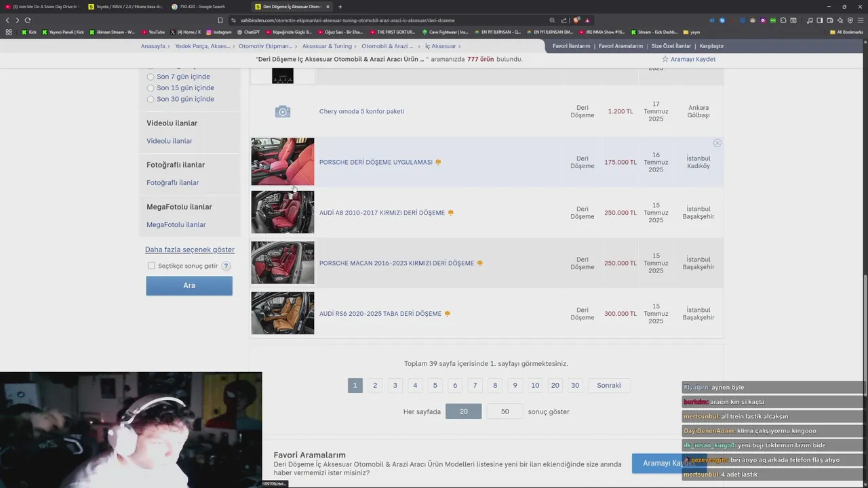Show 50 results per page
This screenshot has width=868, height=488.
(505, 411)
